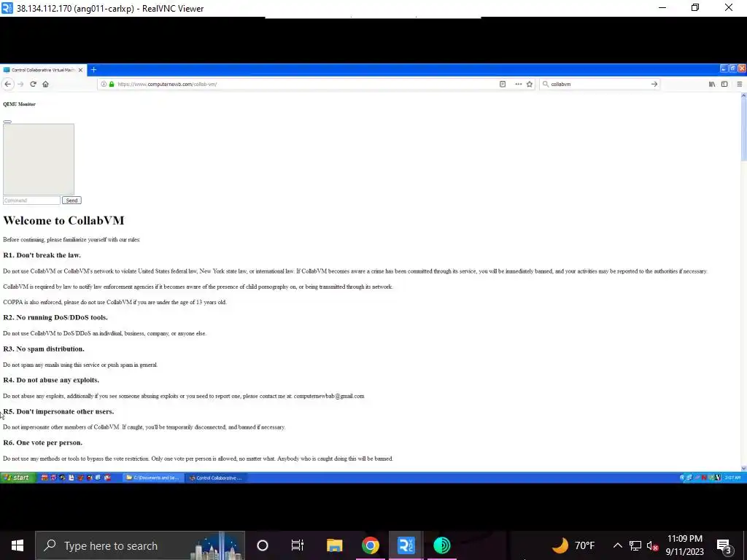Click the computernewbab@gmail.com email text
747x560 pixels.
pyautogui.click(x=329, y=396)
